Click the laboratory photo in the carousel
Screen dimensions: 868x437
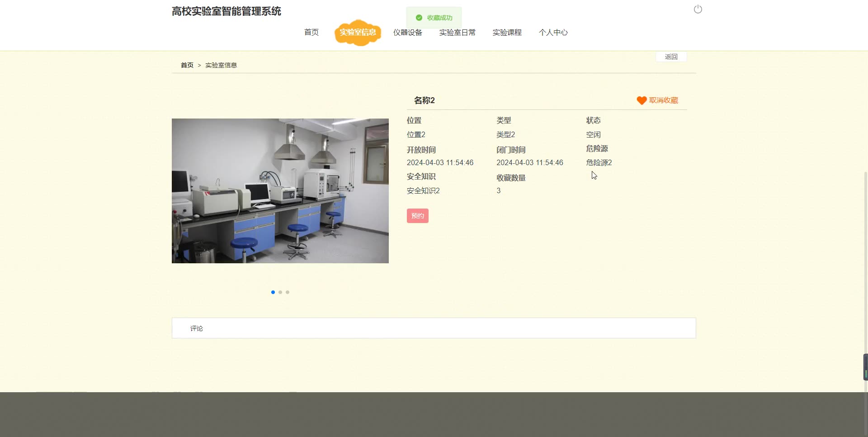[x=280, y=190]
